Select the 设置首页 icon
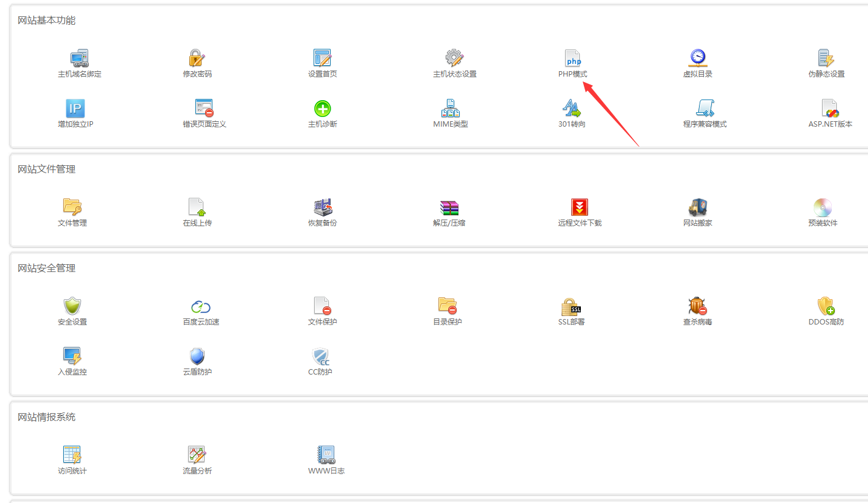 (x=322, y=59)
